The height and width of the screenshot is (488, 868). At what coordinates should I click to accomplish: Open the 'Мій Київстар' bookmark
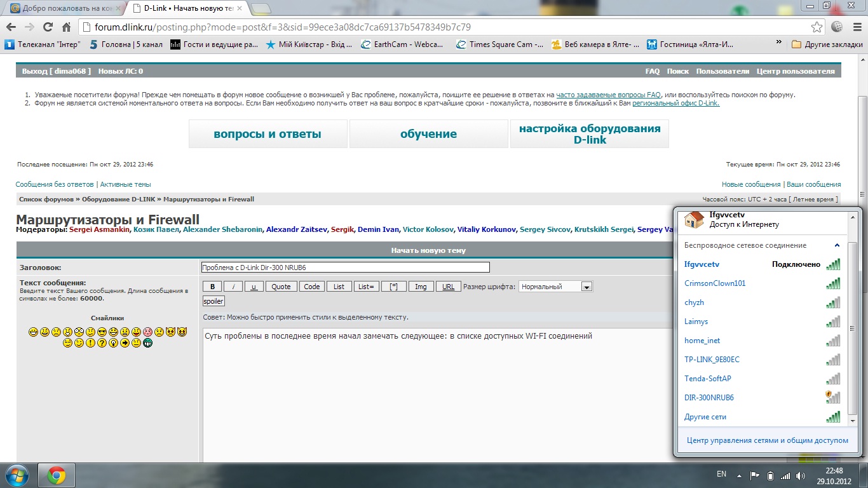(309, 44)
